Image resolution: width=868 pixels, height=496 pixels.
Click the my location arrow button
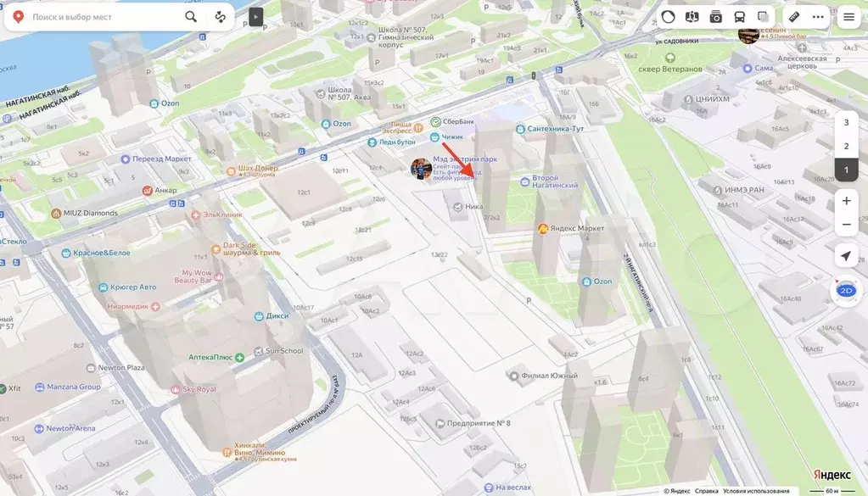pos(846,255)
